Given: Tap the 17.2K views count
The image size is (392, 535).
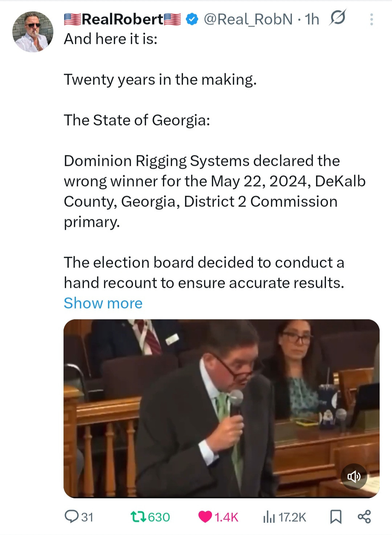Looking at the screenshot, I should pos(293,517).
